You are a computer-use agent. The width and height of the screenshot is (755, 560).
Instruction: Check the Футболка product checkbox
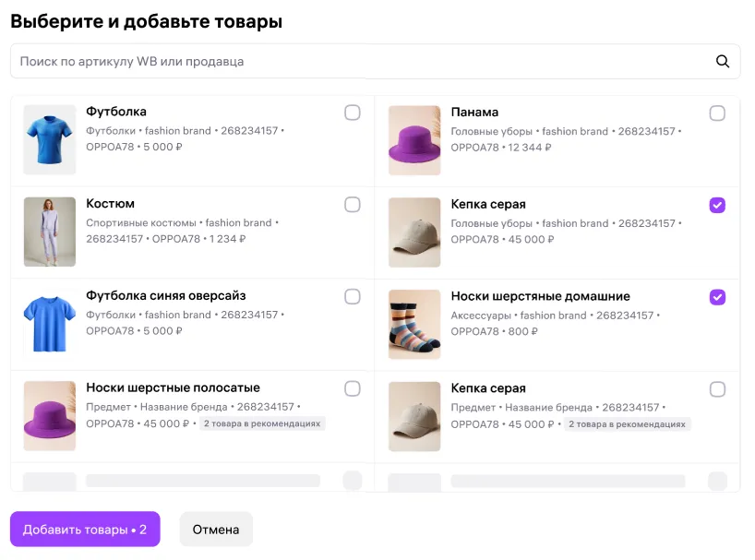pyautogui.click(x=353, y=113)
